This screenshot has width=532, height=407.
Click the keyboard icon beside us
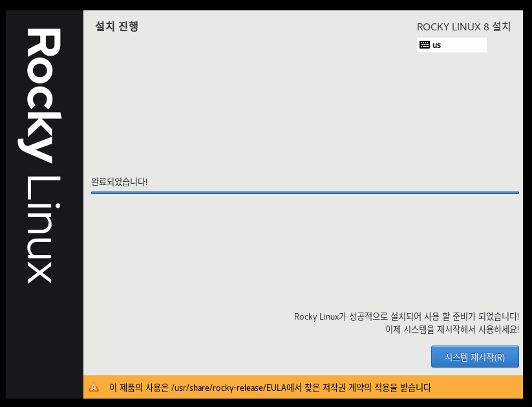[424, 45]
